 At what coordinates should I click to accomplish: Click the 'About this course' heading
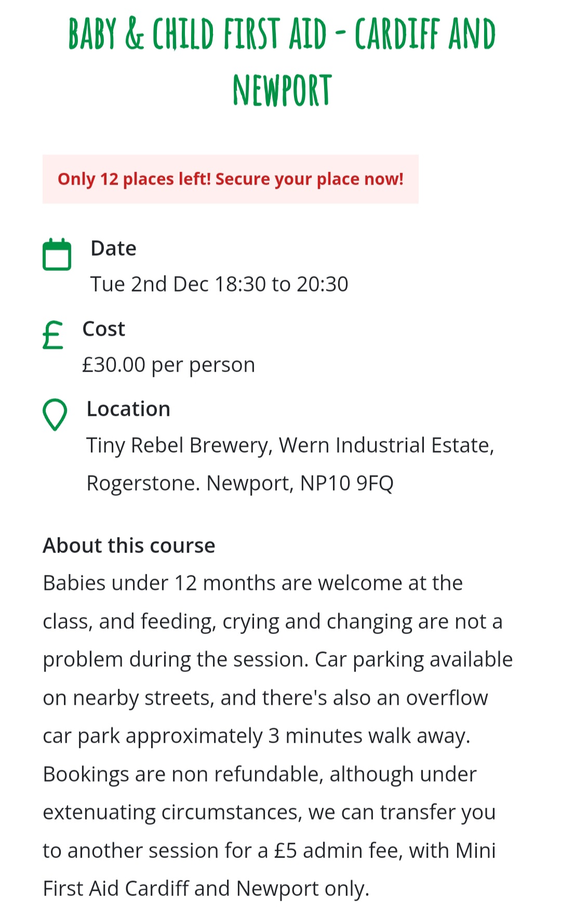click(x=129, y=546)
